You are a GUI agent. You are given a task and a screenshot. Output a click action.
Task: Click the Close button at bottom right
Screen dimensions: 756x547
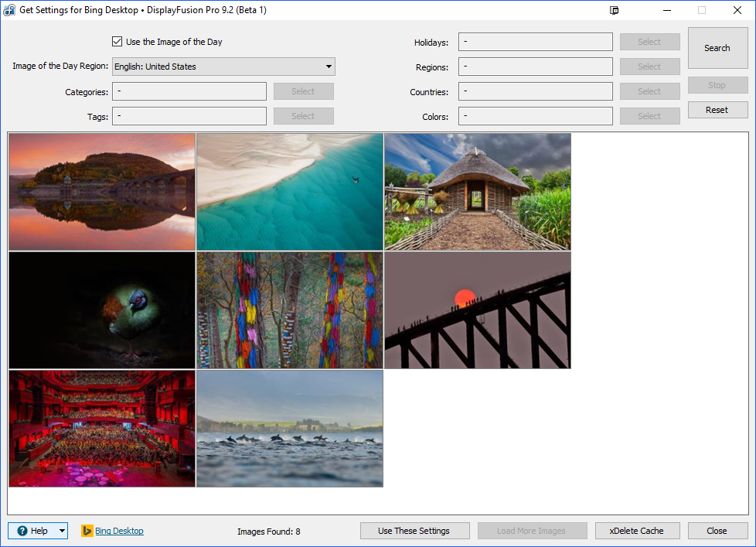click(717, 531)
